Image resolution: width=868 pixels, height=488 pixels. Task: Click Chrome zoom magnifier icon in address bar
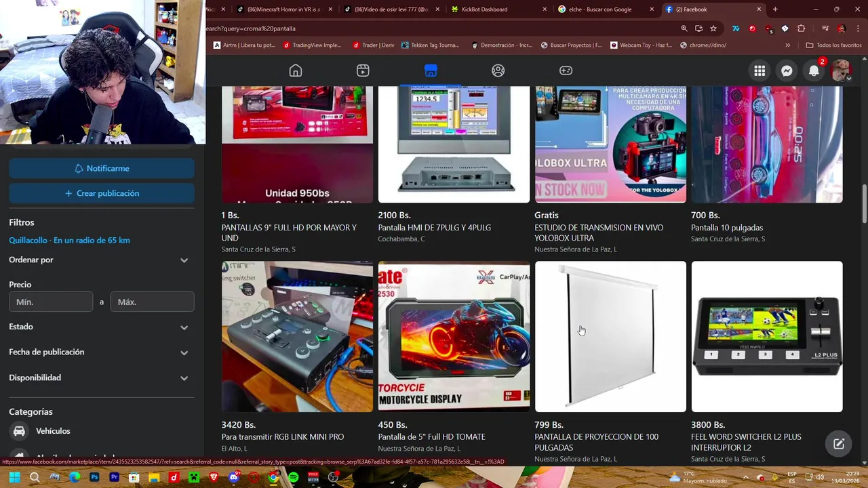684,28
